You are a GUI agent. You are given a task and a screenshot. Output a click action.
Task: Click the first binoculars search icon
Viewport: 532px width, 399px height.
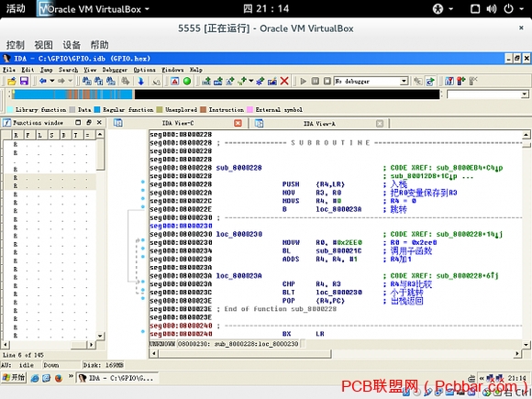pos(87,81)
